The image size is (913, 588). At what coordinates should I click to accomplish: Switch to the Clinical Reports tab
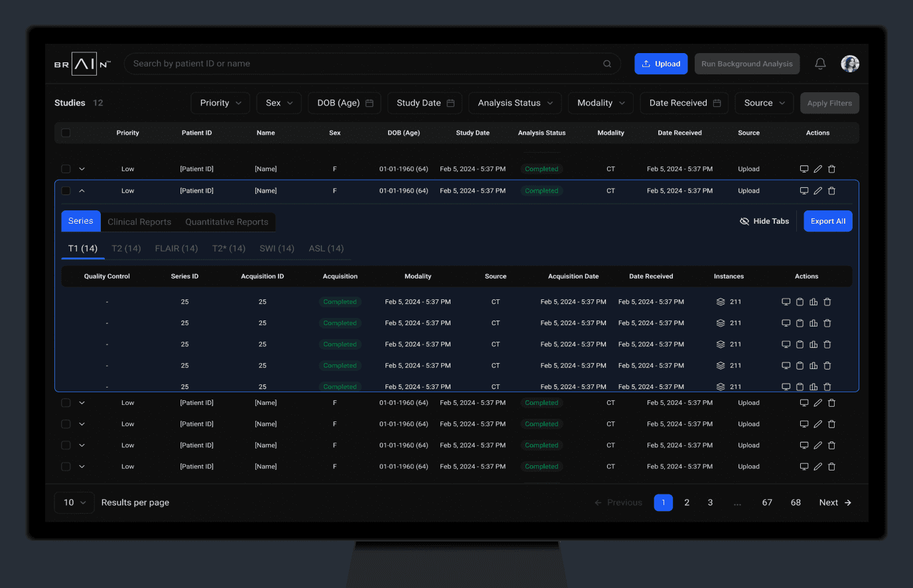(x=139, y=222)
